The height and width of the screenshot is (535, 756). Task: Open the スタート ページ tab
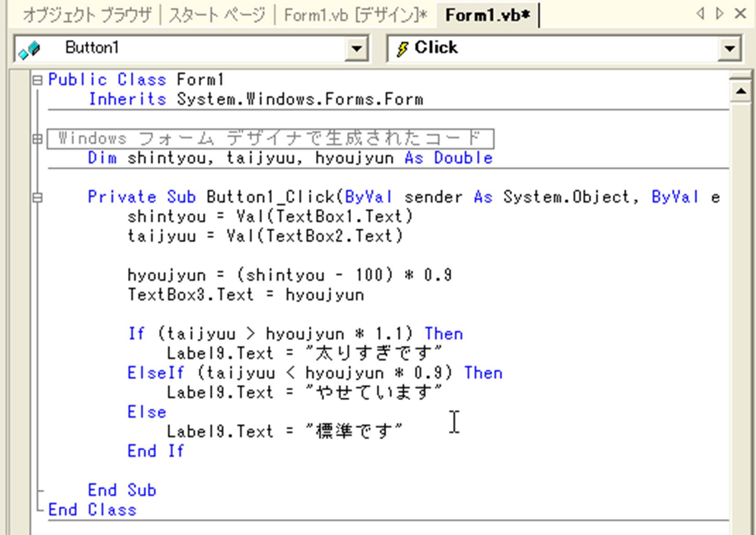(x=217, y=15)
